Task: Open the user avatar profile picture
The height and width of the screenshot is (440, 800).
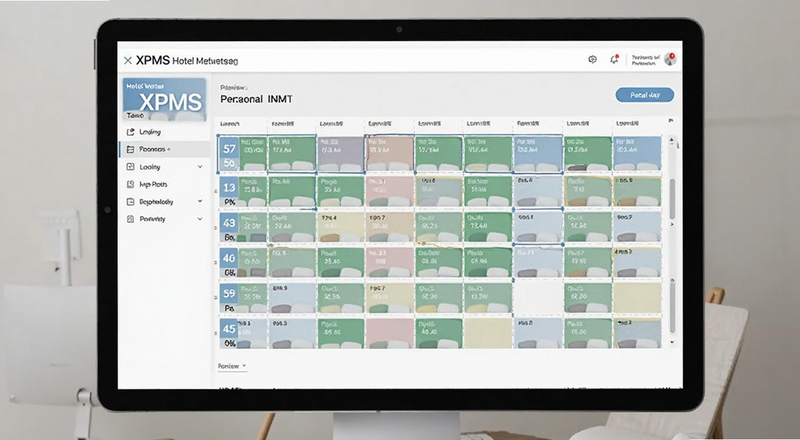Action: pyautogui.click(x=670, y=59)
